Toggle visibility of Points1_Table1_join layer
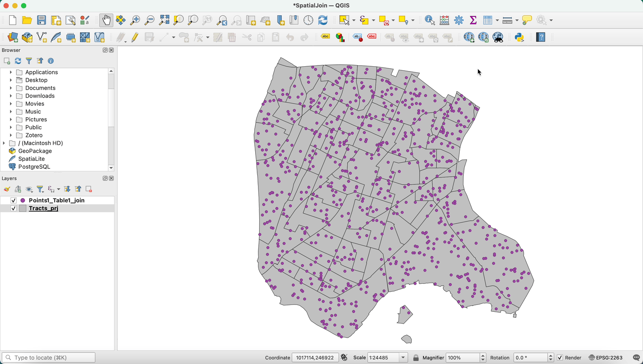 13,200
